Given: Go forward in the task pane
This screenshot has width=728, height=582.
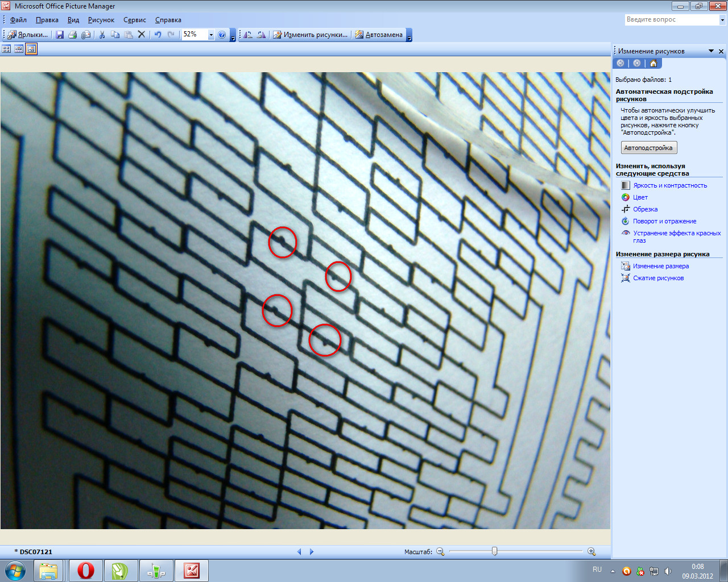Looking at the screenshot, I should click(x=636, y=63).
